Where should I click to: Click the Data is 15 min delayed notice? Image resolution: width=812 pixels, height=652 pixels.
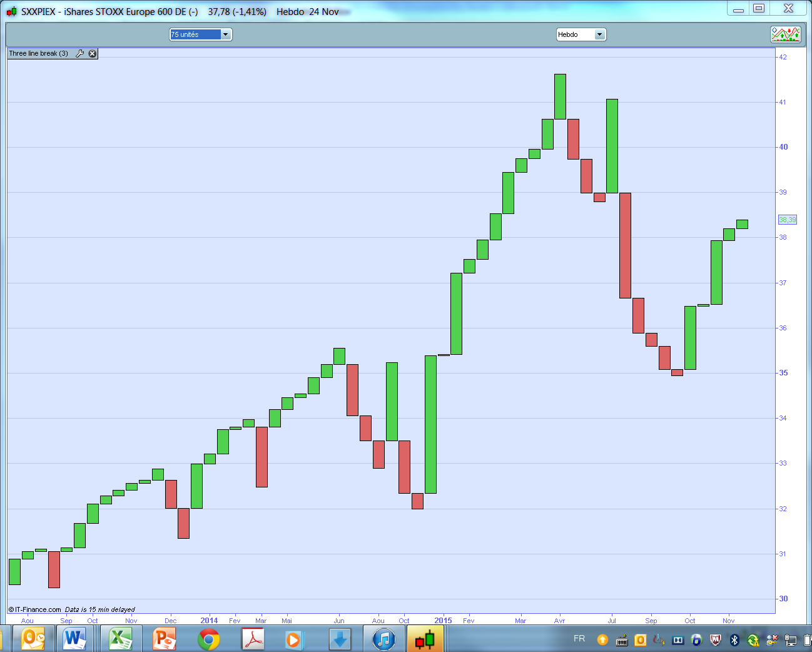(100, 609)
